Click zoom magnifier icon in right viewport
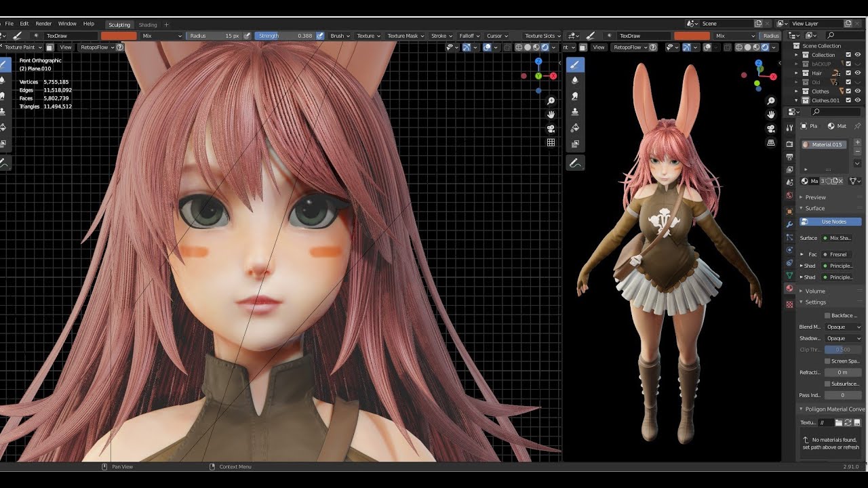The image size is (868, 488). [x=771, y=101]
